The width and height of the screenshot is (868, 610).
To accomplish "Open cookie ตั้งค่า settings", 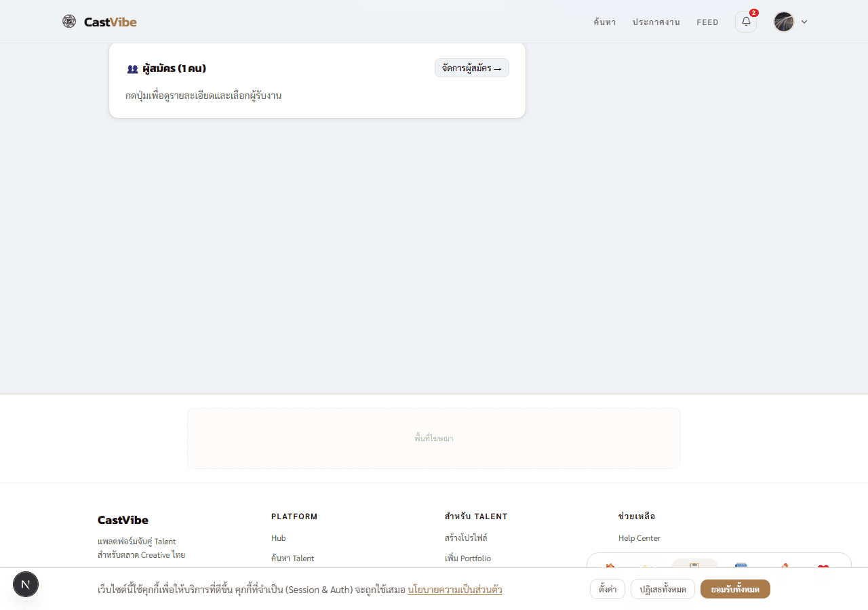I will click(x=608, y=589).
